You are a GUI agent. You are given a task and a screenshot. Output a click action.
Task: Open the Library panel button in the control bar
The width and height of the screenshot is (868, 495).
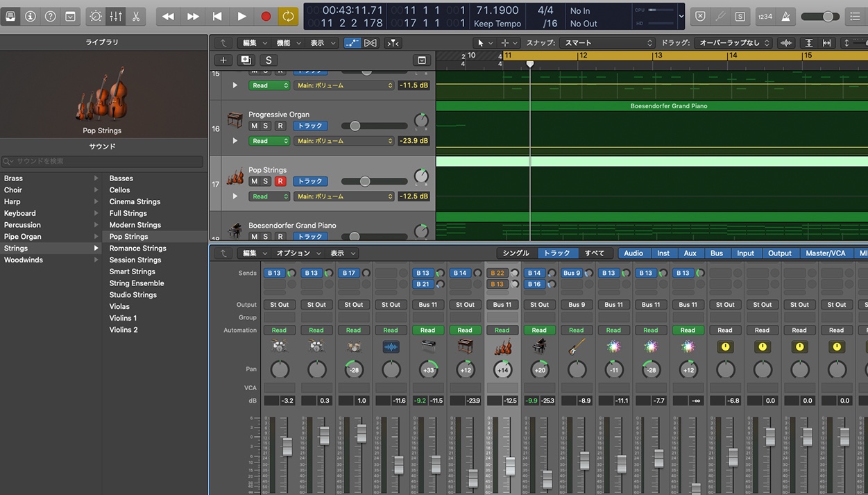10,16
